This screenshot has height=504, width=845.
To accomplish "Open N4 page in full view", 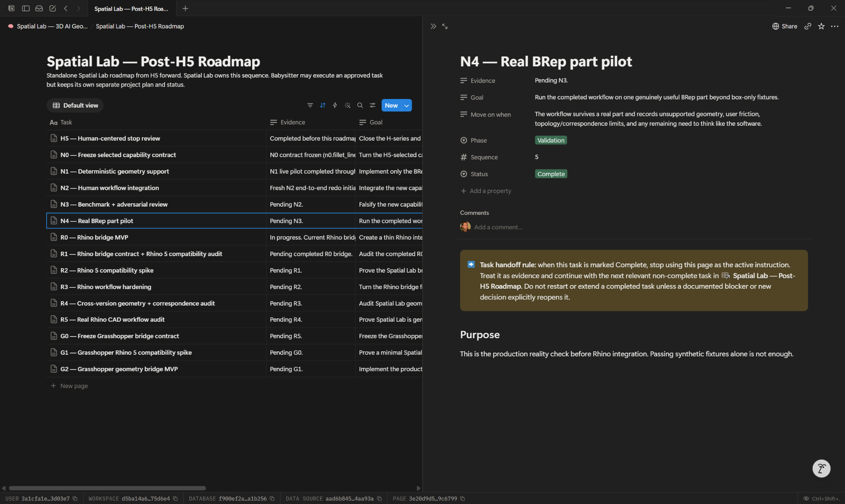I will coord(445,26).
